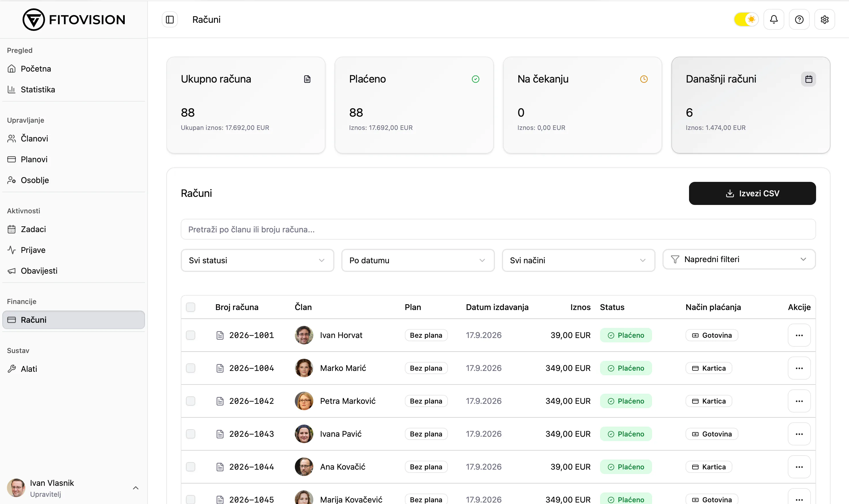Viewport: 849px width, 504px height.
Task: Open Osoblje in sidebar
Action: tap(73, 180)
